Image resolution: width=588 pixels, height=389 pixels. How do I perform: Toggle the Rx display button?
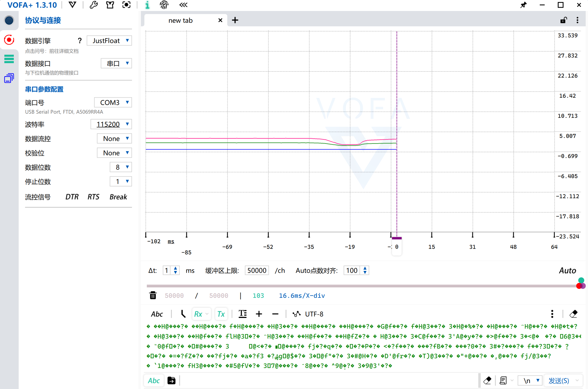pos(198,314)
